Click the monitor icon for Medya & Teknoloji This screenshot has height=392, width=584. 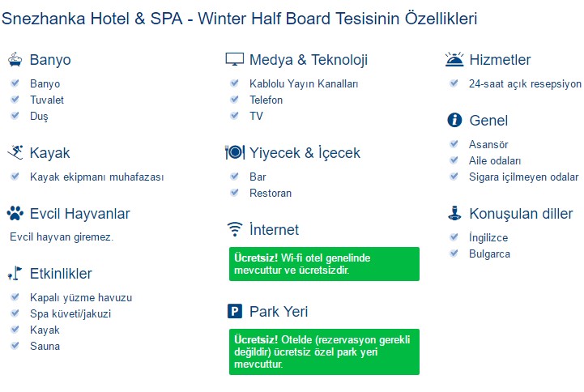(234, 59)
